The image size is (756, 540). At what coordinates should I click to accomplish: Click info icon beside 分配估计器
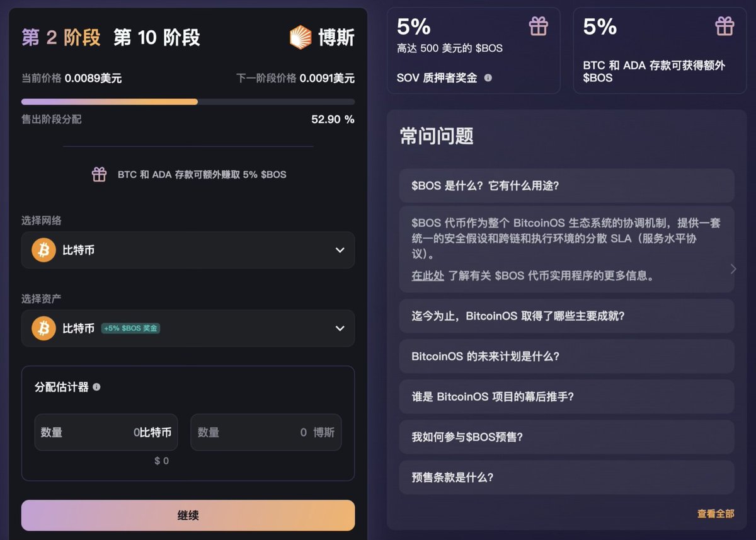[x=96, y=387]
